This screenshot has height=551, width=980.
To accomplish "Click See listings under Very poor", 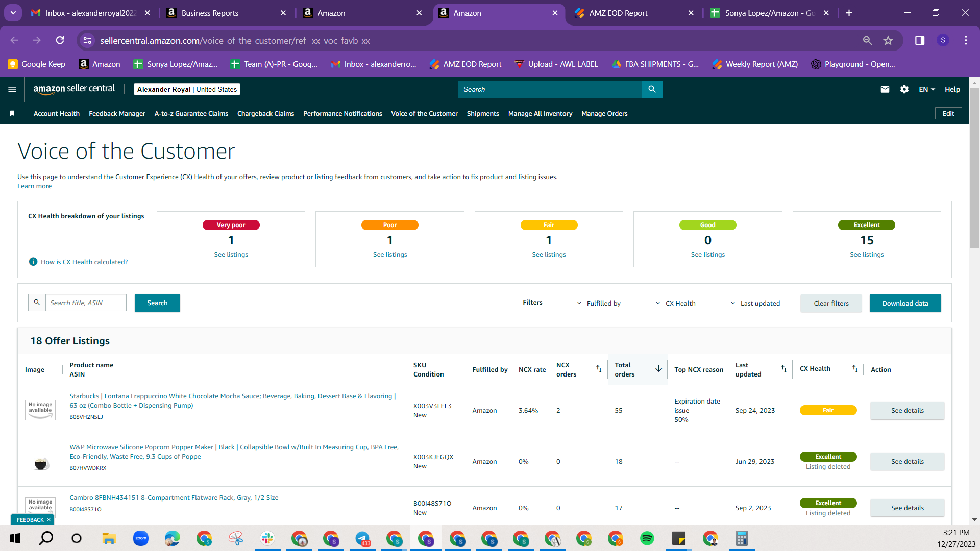I will (231, 254).
